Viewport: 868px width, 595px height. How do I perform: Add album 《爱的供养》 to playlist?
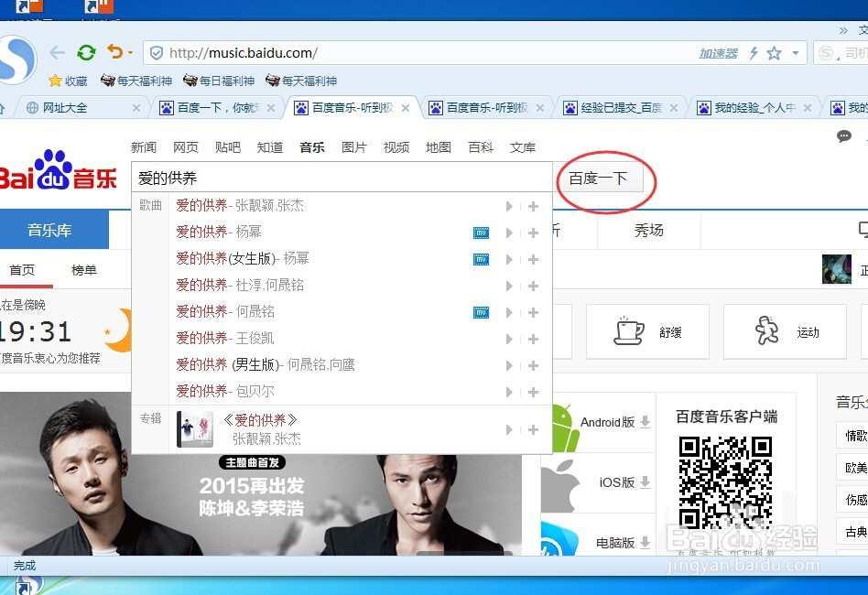point(533,430)
